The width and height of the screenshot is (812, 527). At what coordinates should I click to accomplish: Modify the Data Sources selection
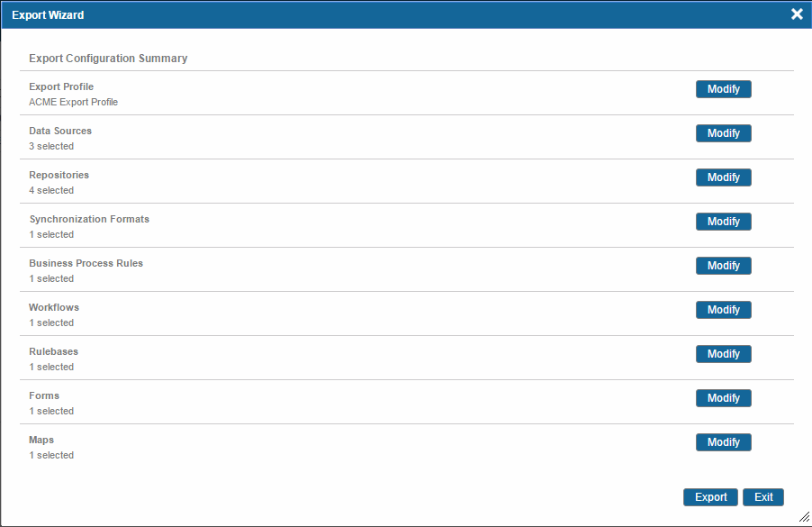click(724, 133)
